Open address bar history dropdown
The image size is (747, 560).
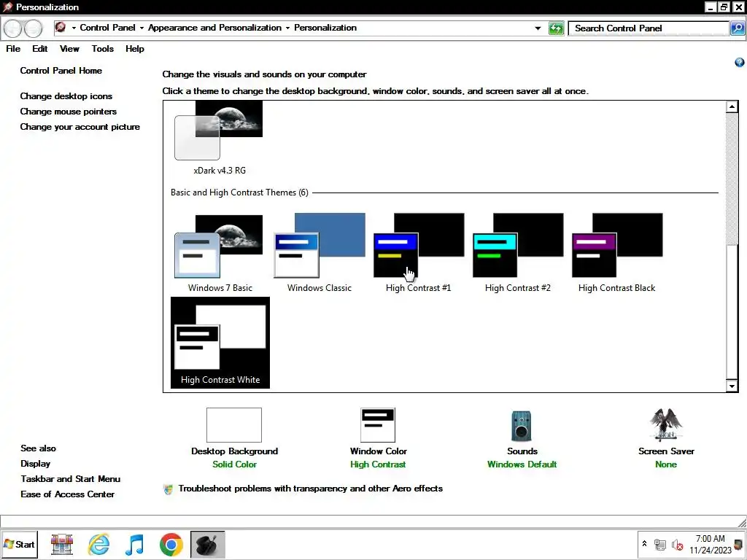click(x=538, y=28)
